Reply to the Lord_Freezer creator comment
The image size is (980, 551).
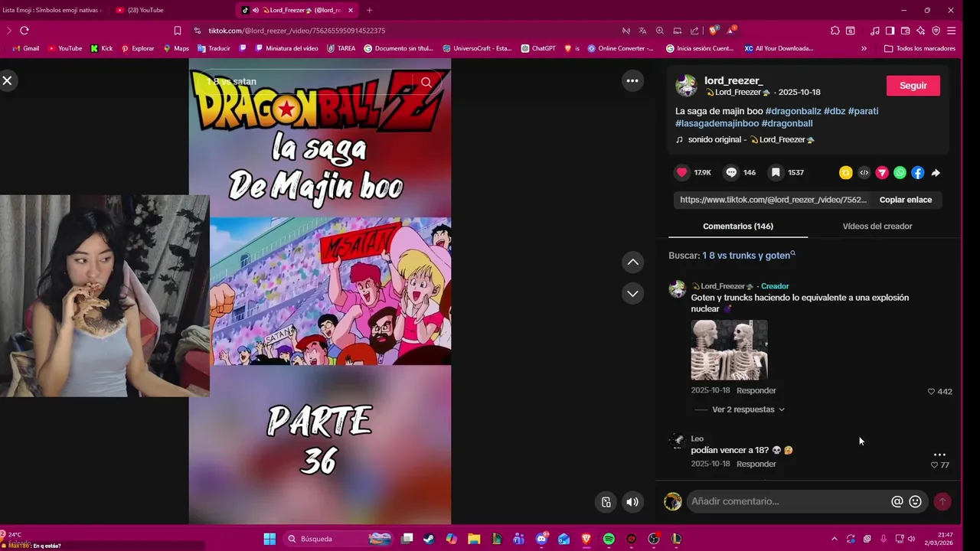click(x=756, y=390)
